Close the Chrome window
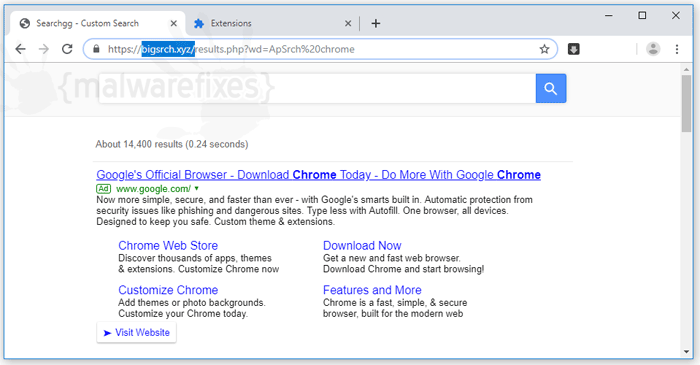The image size is (700, 365). tap(676, 16)
